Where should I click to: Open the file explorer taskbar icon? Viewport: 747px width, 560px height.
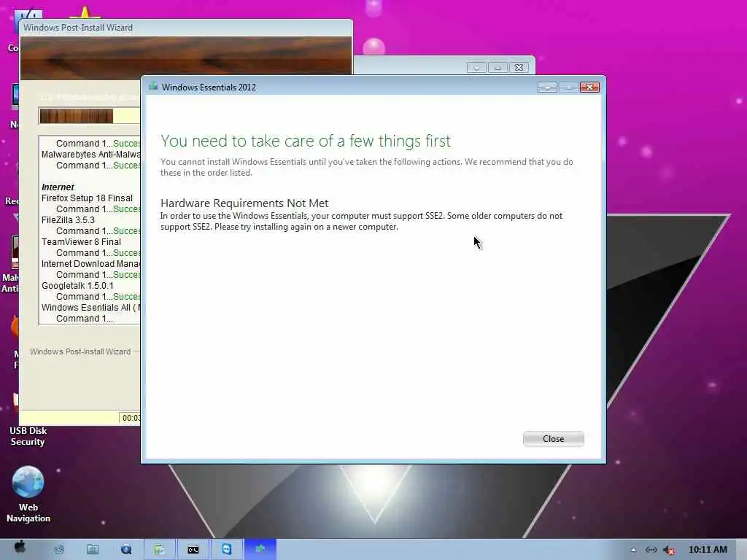point(93,550)
